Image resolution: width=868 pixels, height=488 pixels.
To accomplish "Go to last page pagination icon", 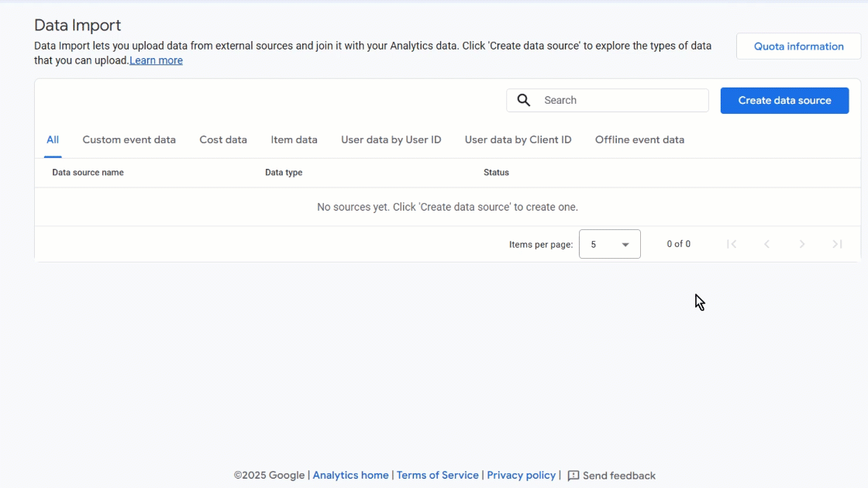I will click(838, 244).
